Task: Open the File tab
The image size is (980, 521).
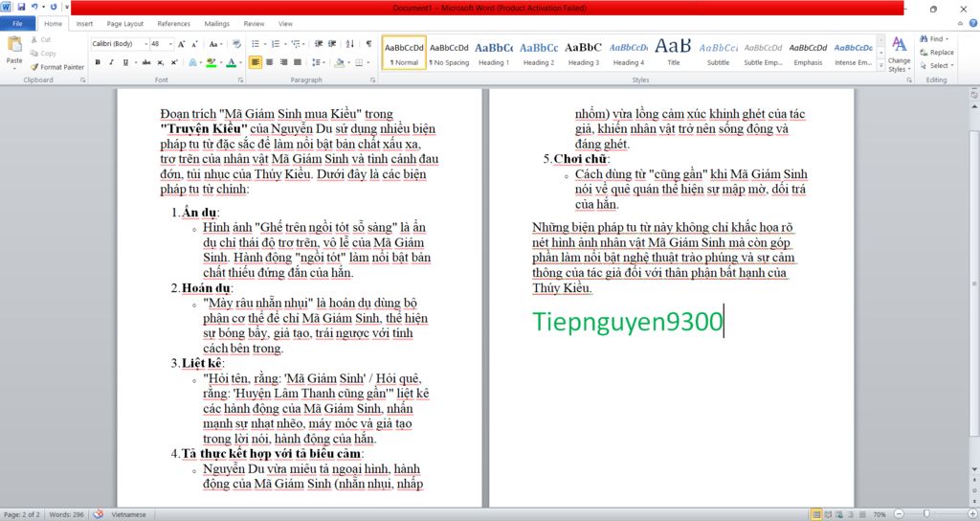Action: tap(18, 24)
